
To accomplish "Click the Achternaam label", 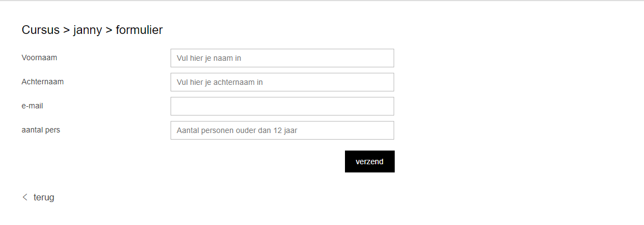I will pos(43,82).
